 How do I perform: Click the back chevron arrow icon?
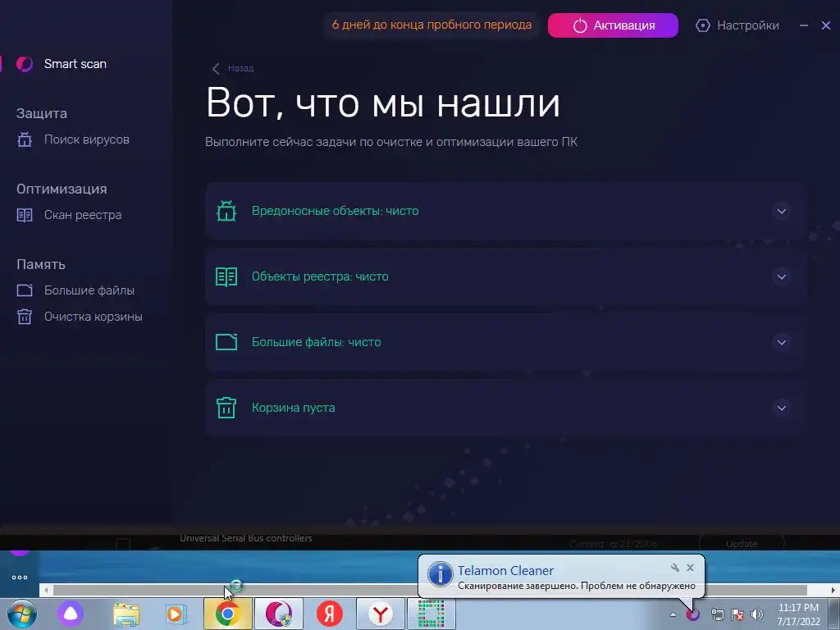coord(216,69)
